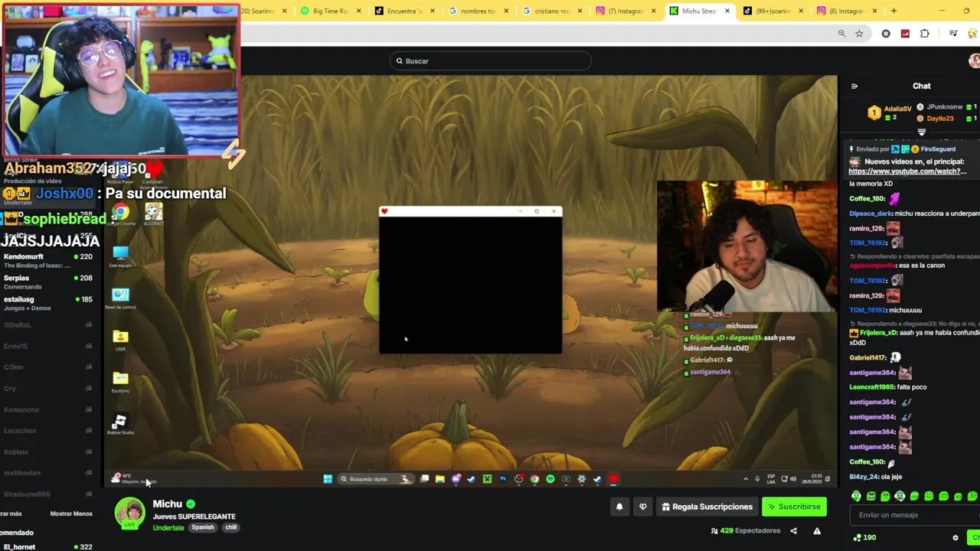This screenshot has width=980, height=551.
Task: Click the bookmark star in address bar
Action: 859,34
